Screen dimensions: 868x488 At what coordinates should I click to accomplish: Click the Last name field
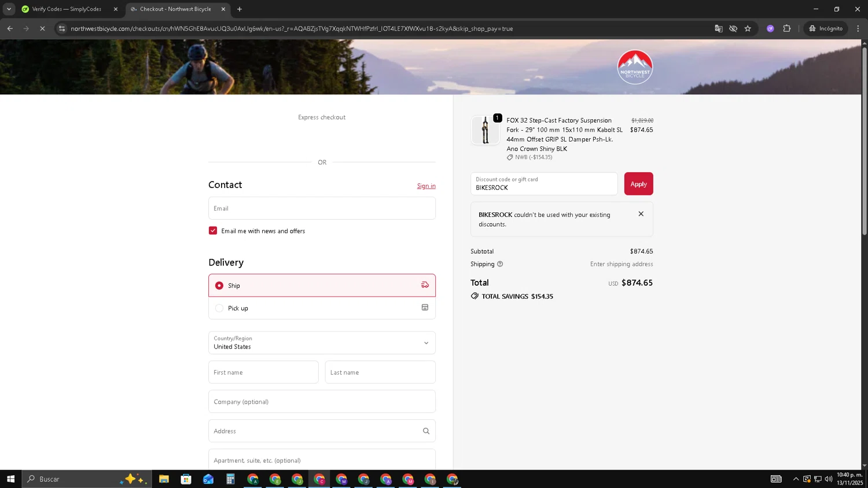380,372
